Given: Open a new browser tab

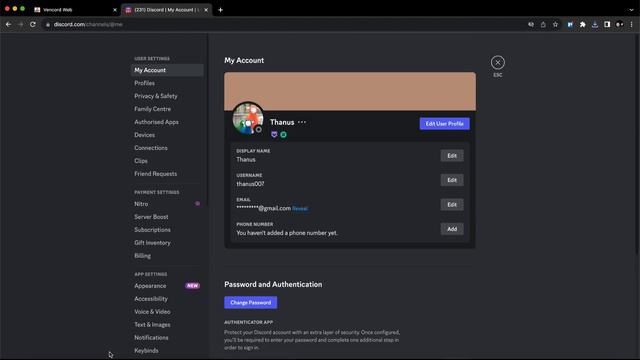Looking at the screenshot, I should coord(220,10).
